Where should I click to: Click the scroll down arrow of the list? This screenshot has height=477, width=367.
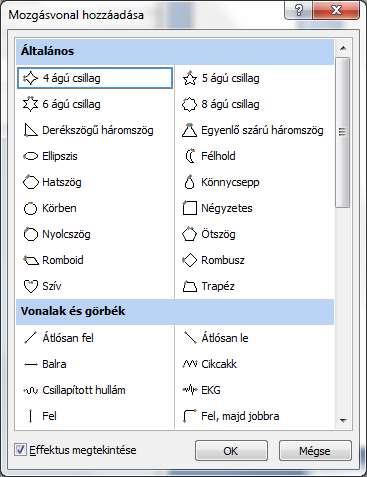(x=343, y=420)
